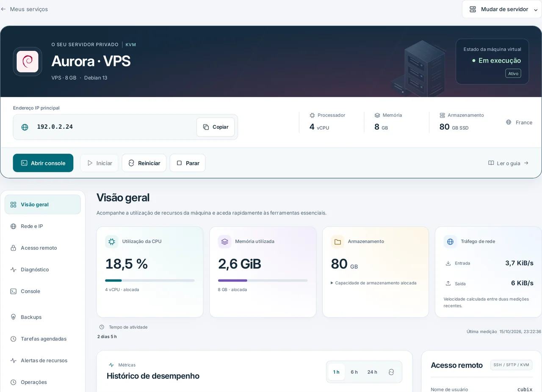Viewport: 542px width, 392px height.
Task: Click the clock icon beside Tempo de atividade
Action: (102, 327)
